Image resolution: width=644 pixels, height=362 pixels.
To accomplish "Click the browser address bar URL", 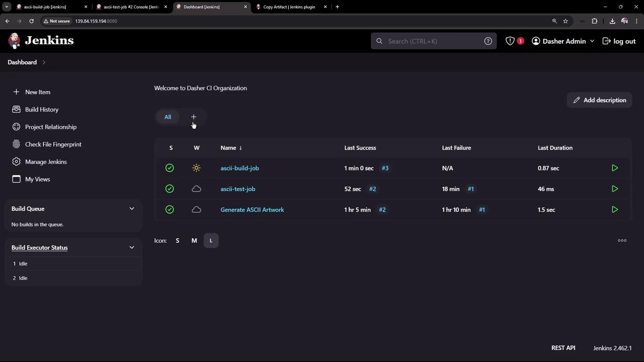I will pyautogui.click(x=96, y=21).
